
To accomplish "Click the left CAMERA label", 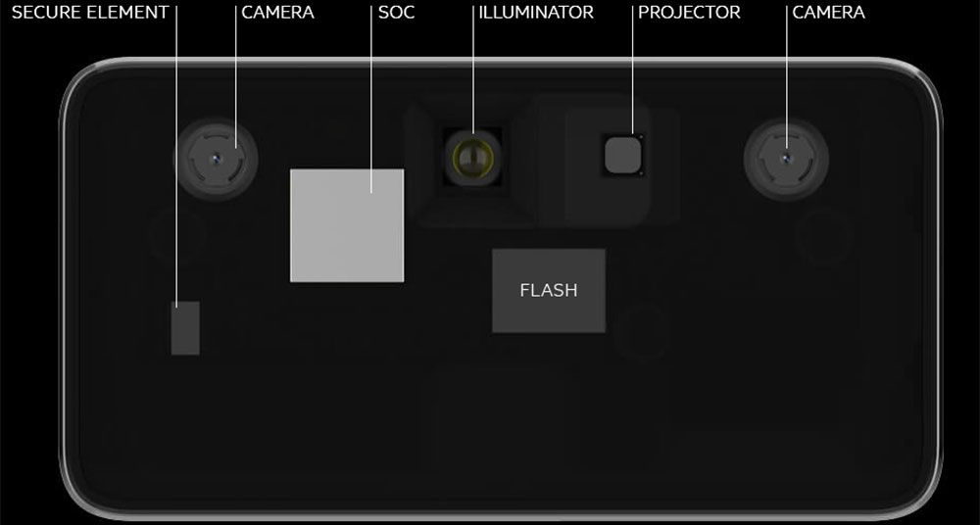I will (277, 13).
